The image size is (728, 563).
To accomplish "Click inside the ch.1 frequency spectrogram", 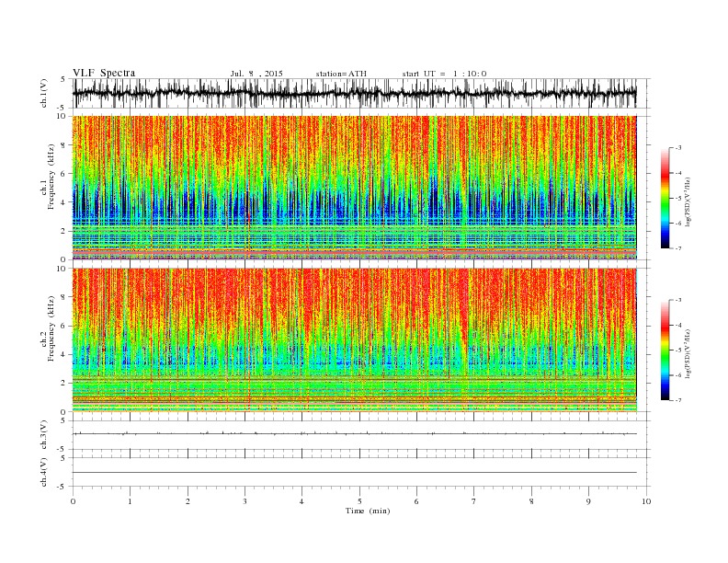I will tap(355, 188).
